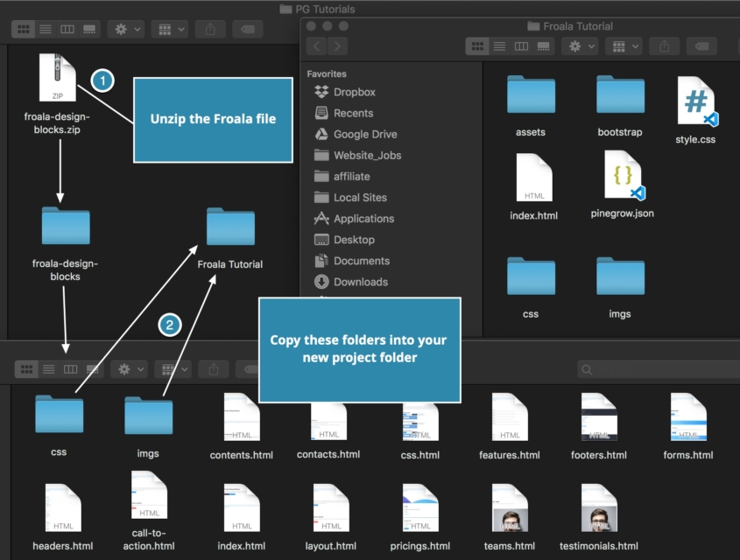This screenshot has width=740, height=560.
Task: Switch to column view in the bottom window toolbar
Action: click(69, 368)
